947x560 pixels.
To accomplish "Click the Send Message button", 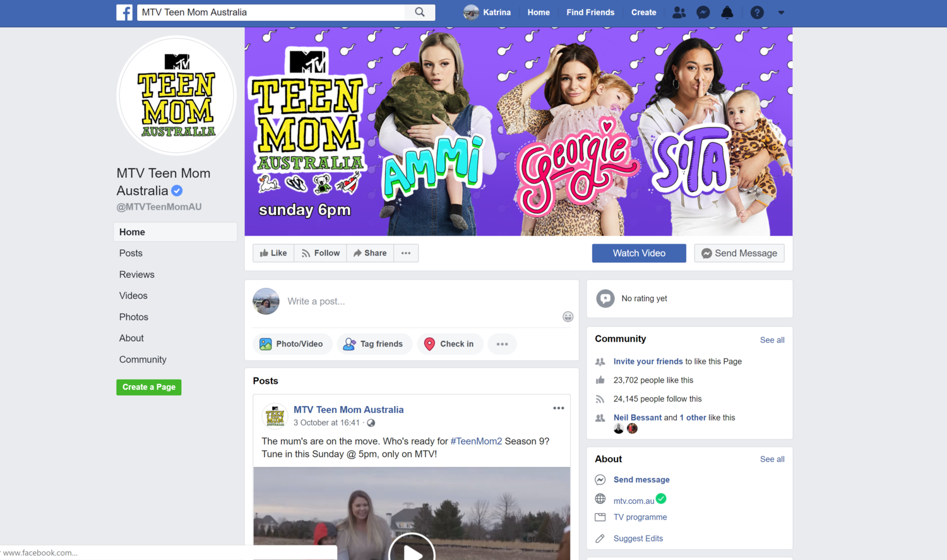I will (x=739, y=253).
